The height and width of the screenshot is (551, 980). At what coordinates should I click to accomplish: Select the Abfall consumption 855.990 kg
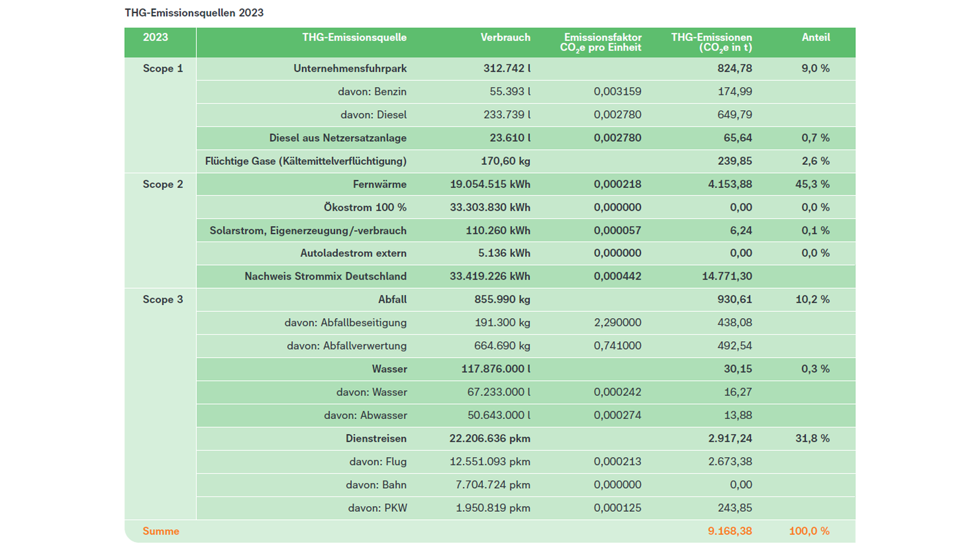(x=502, y=299)
